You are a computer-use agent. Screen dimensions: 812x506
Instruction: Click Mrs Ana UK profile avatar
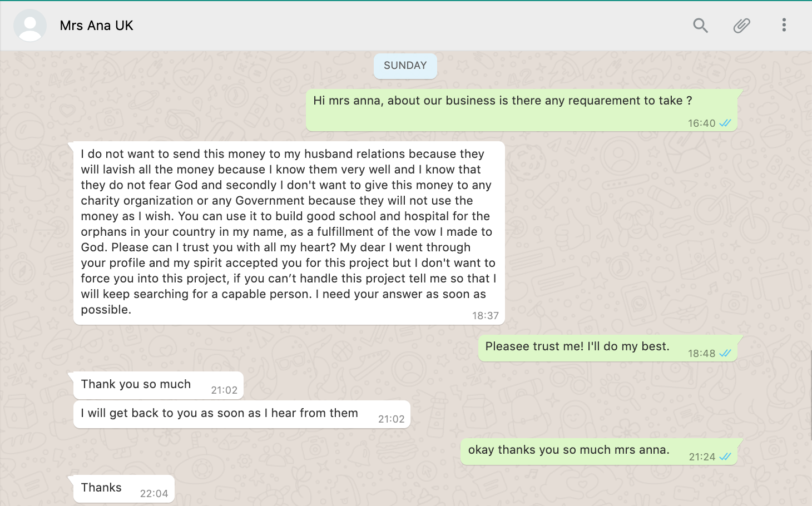[x=30, y=26]
